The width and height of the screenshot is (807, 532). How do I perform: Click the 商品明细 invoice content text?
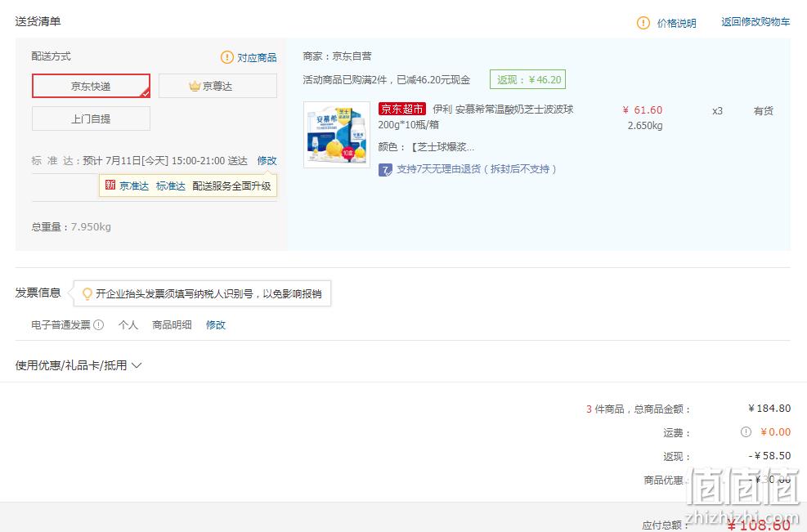point(172,324)
